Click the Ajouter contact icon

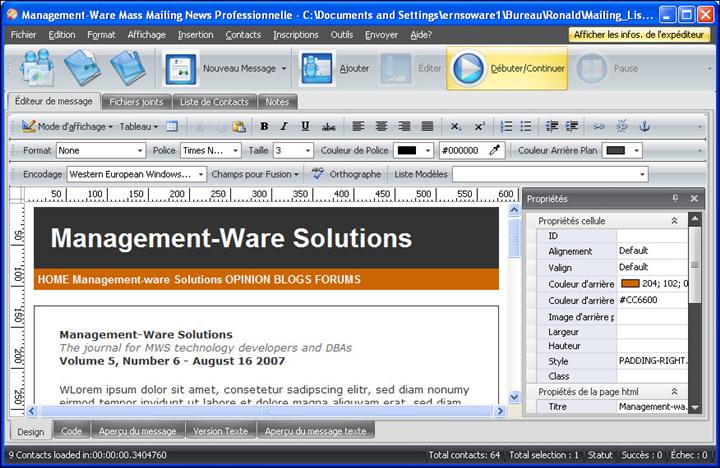click(x=317, y=68)
